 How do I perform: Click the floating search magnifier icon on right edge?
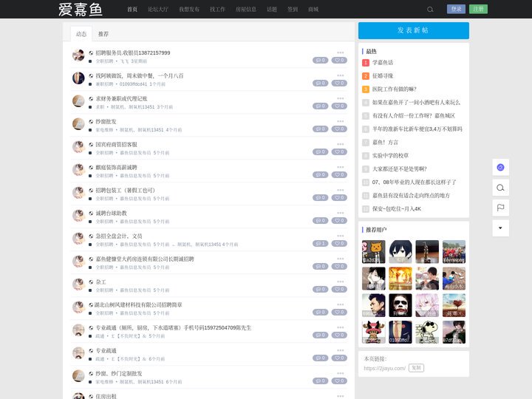[x=500, y=188]
